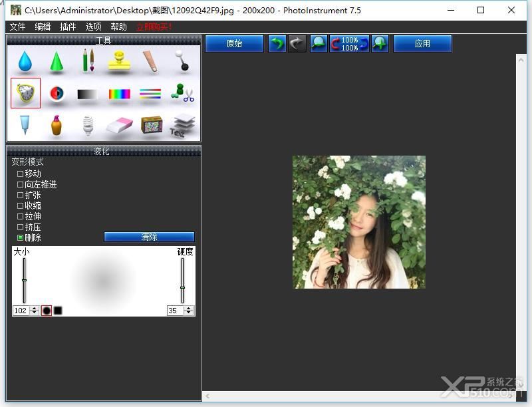Click the 大小 size slider handle
The height and width of the screenshot is (407, 532).
tap(24, 280)
